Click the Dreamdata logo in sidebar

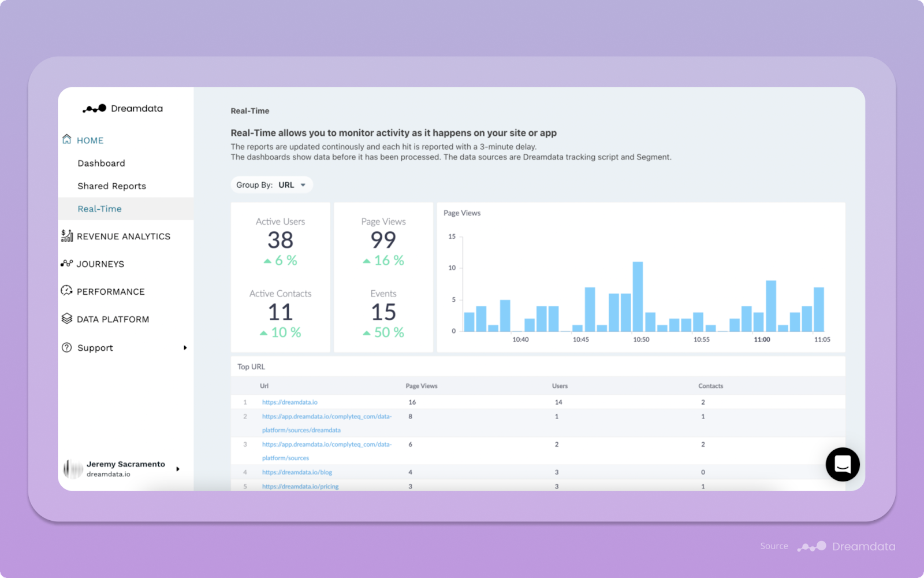point(123,108)
